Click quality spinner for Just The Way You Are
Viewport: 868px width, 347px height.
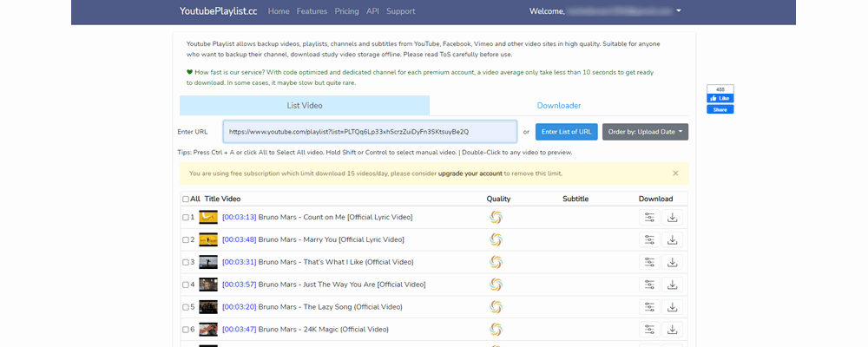tap(496, 285)
